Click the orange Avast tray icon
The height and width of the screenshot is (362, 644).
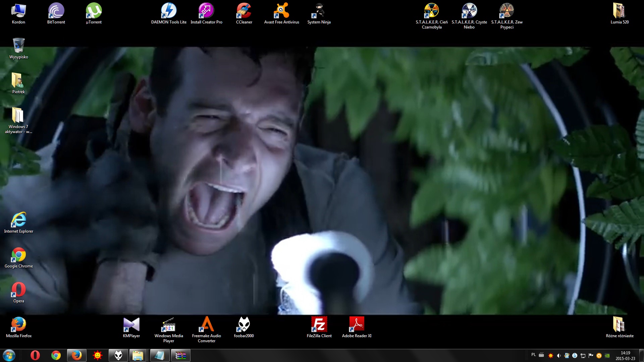click(x=599, y=356)
